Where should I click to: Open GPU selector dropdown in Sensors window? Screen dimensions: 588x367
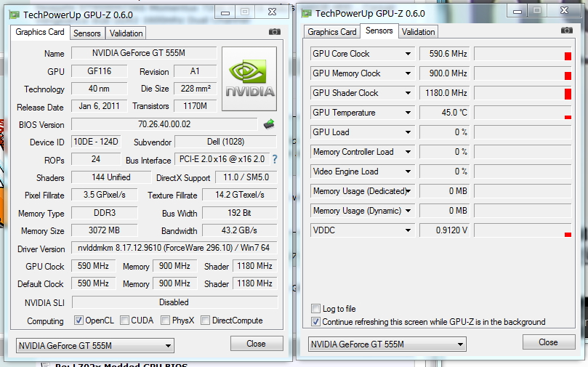[x=387, y=344]
